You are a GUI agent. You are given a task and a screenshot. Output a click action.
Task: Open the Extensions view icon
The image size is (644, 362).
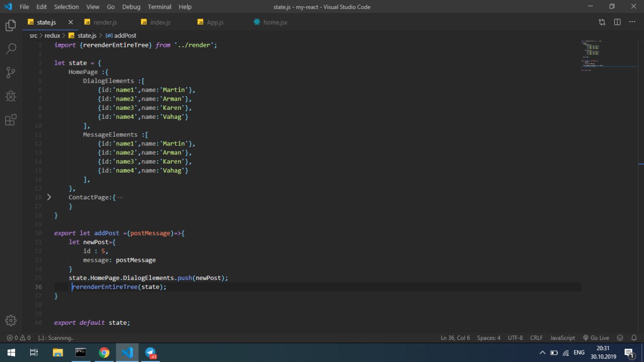(x=11, y=120)
